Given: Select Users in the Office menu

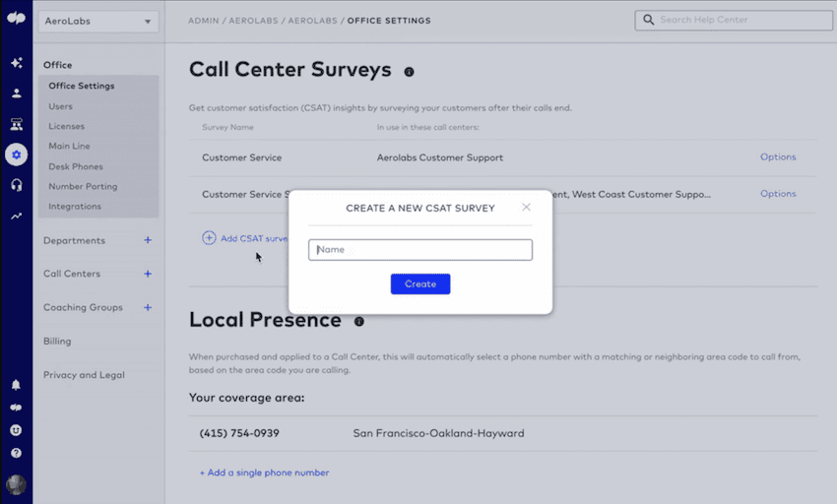Looking at the screenshot, I should pos(61,106).
